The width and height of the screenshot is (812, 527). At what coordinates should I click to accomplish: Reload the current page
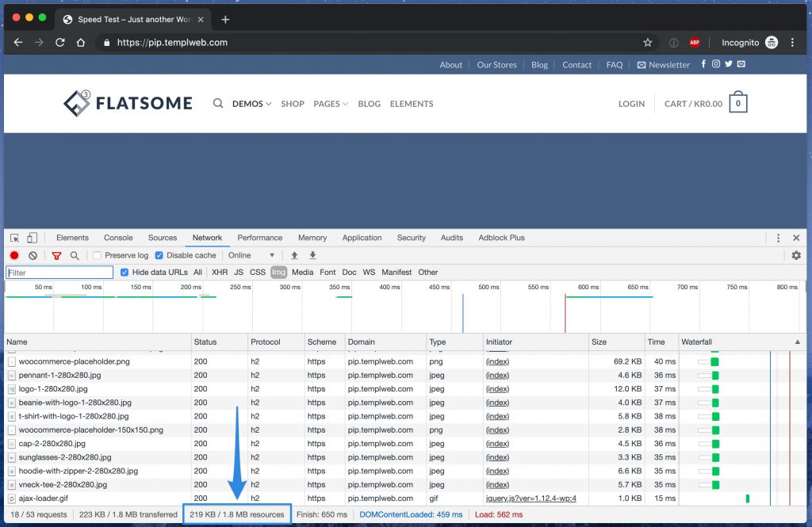[x=60, y=43]
